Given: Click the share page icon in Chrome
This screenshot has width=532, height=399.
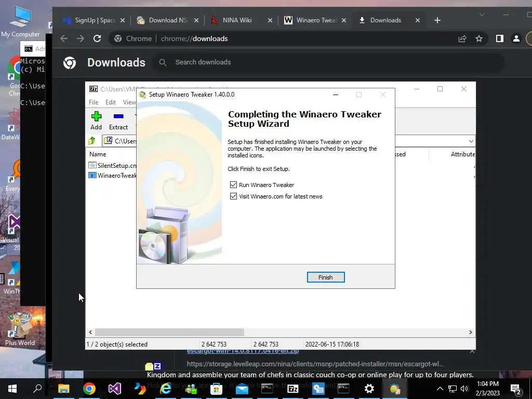Looking at the screenshot, I should [x=462, y=38].
